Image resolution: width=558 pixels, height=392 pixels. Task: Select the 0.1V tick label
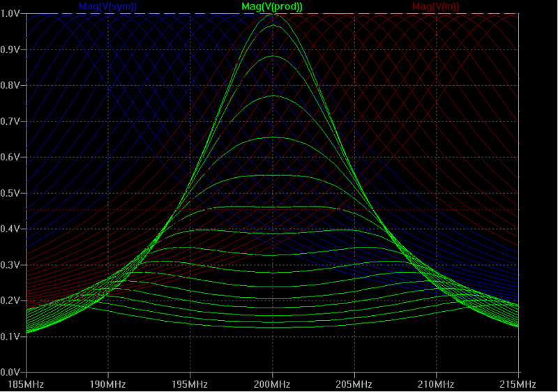(13, 336)
